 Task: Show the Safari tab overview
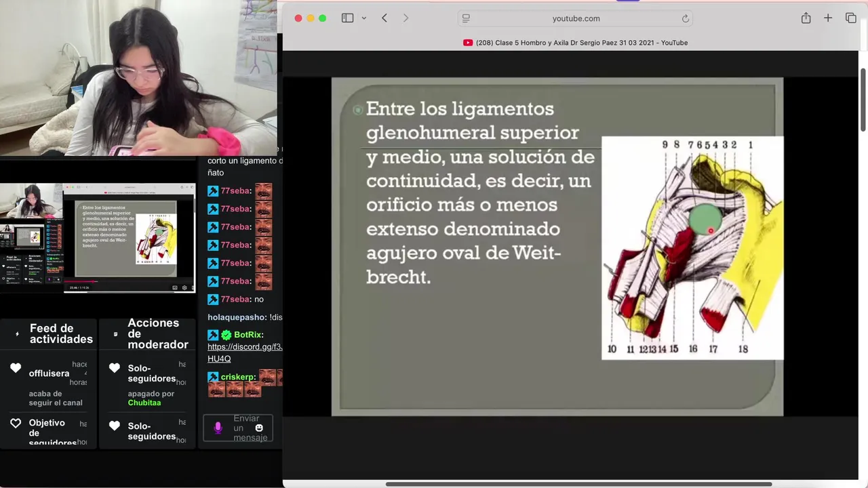click(x=851, y=18)
